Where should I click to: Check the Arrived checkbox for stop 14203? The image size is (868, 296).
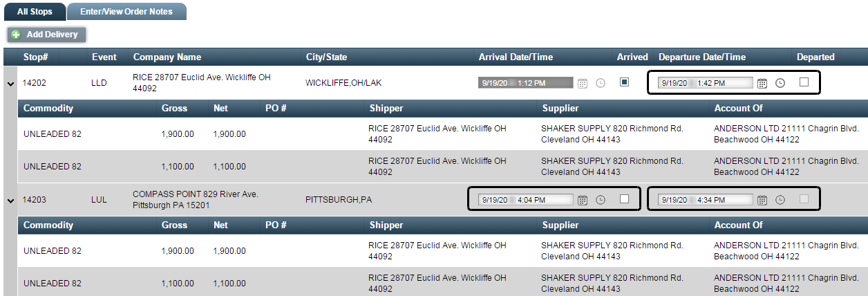tap(624, 199)
